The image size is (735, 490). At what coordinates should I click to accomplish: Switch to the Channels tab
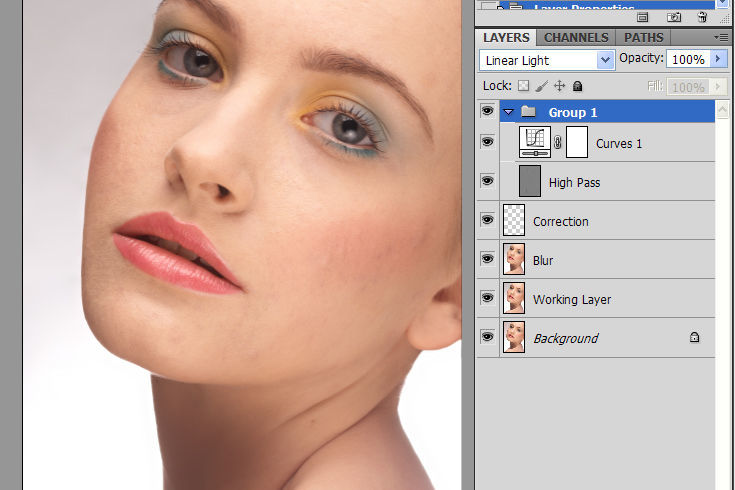coord(576,37)
